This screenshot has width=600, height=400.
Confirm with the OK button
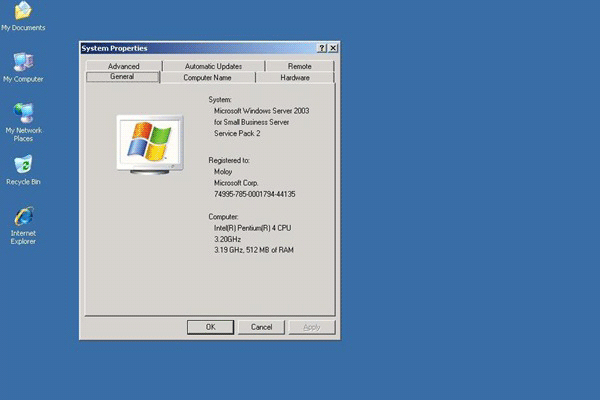tap(210, 327)
